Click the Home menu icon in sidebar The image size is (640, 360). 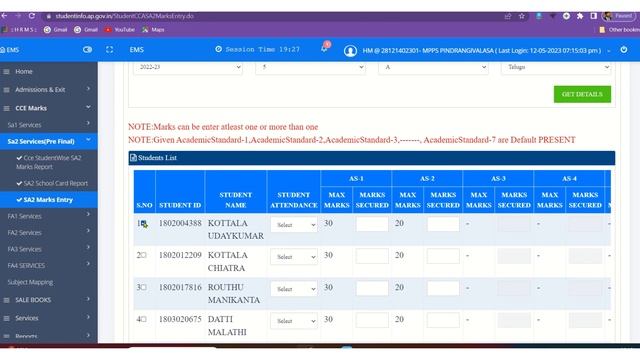click(7, 72)
